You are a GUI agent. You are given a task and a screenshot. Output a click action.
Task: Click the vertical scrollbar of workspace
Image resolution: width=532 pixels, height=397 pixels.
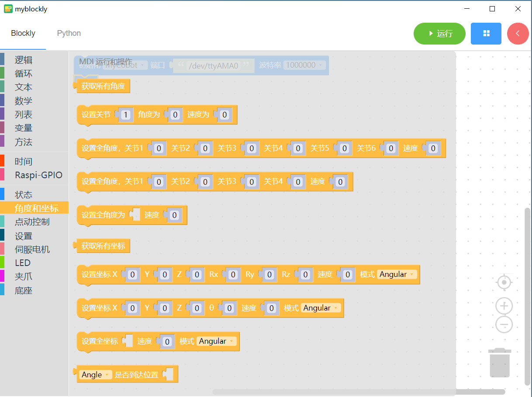click(x=527, y=297)
